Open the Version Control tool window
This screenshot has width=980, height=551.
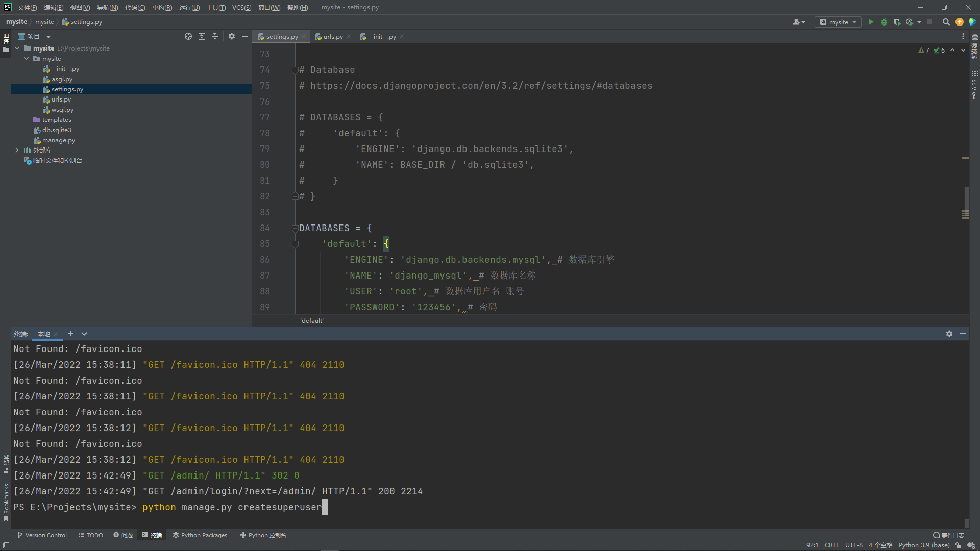(42, 535)
